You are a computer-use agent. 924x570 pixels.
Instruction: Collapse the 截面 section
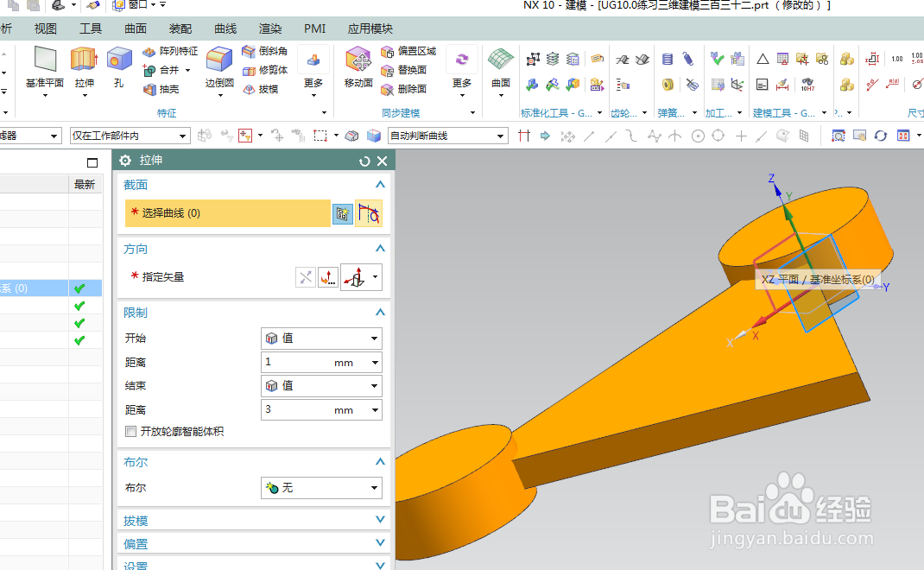[x=380, y=185]
